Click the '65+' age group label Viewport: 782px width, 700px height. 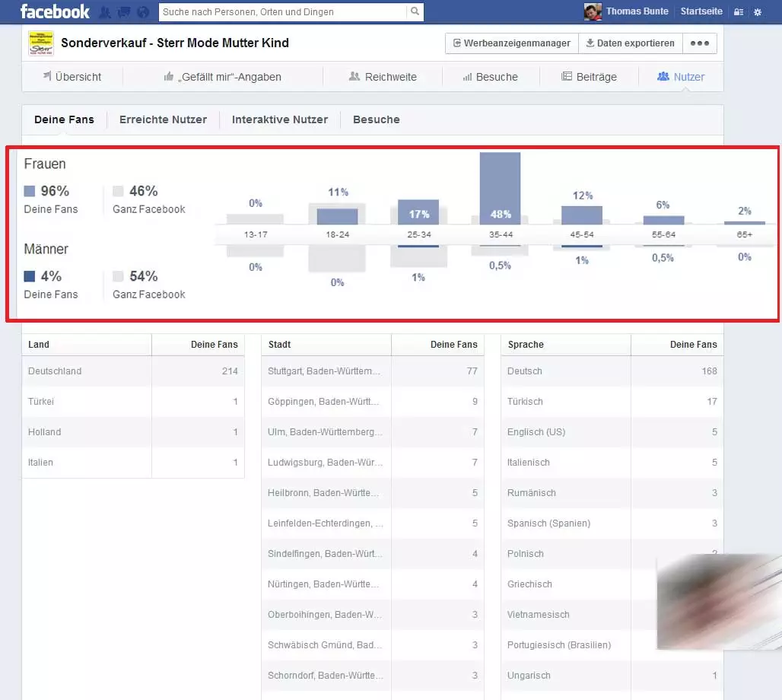pyautogui.click(x=745, y=234)
